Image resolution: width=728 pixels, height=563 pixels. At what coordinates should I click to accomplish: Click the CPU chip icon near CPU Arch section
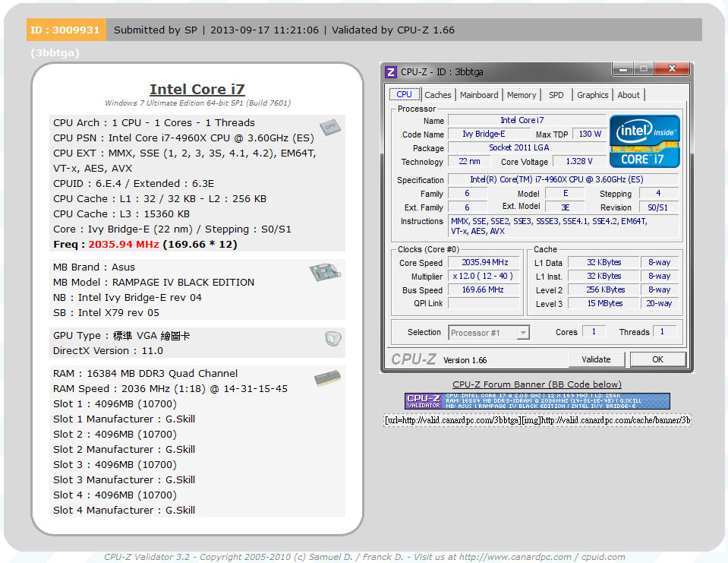point(330,128)
